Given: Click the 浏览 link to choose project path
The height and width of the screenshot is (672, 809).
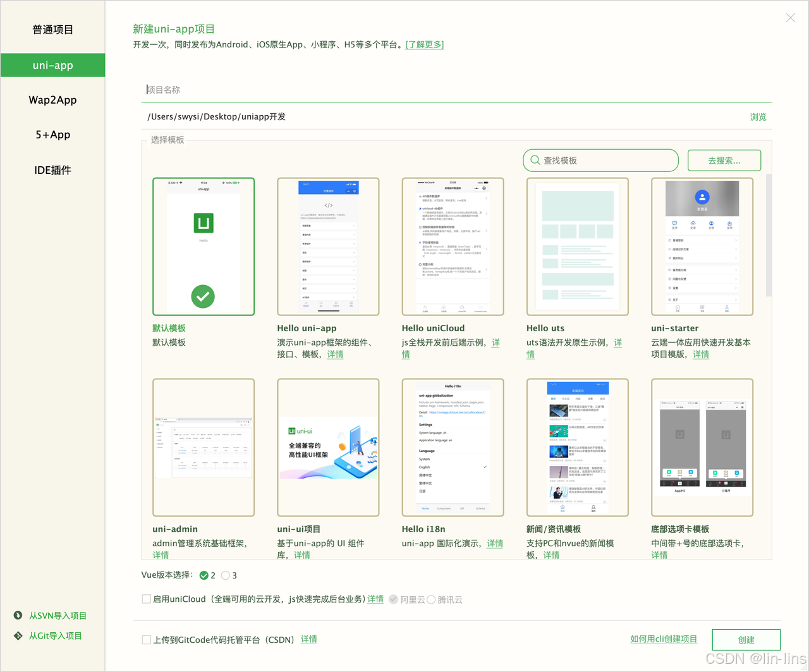Looking at the screenshot, I should [x=758, y=116].
